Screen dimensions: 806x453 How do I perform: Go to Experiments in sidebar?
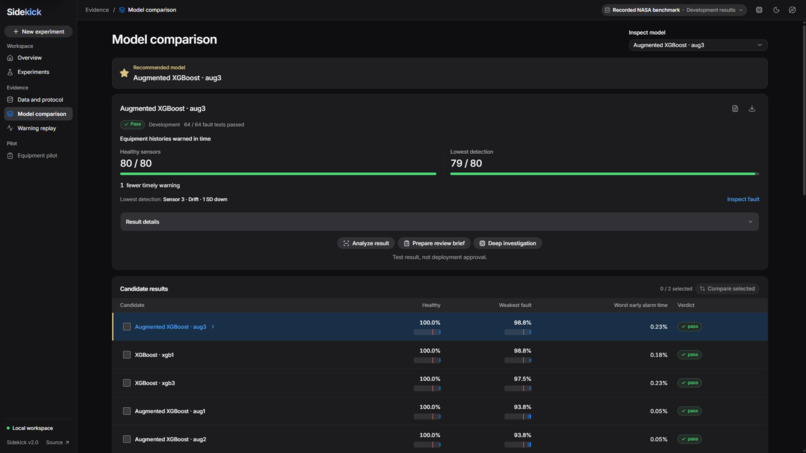38,72
